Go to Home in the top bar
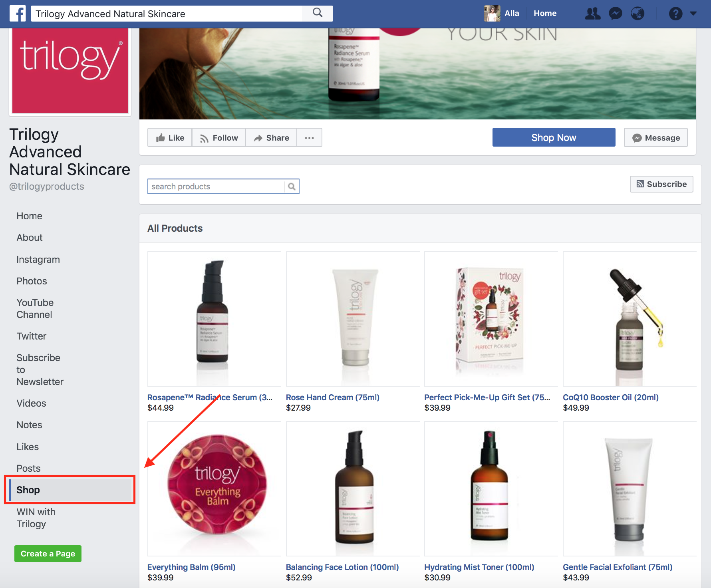The width and height of the screenshot is (711, 588). (x=545, y=13)
